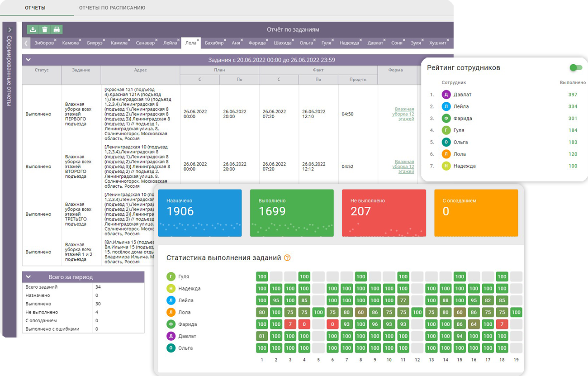Click the Не выполнено 207 card
The width and height of the screenshot is (588, 376).
tap(384, 213)
